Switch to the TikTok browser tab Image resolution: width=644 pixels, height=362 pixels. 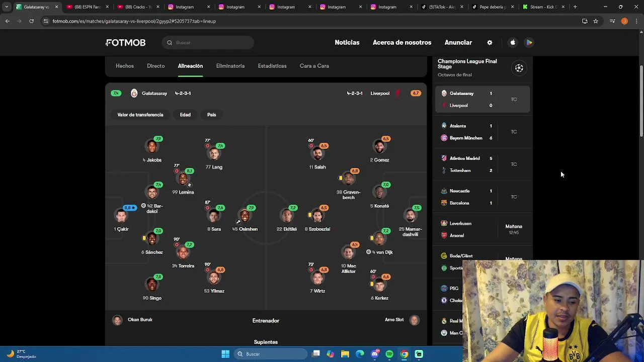pos(442,7)
